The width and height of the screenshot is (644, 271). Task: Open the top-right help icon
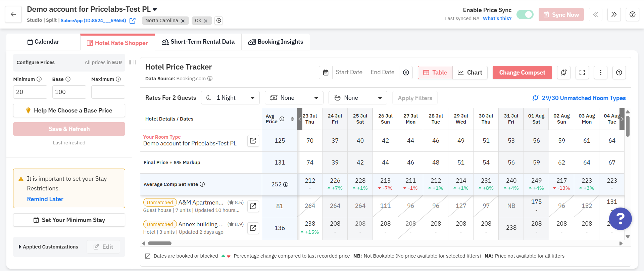point(632,14)
